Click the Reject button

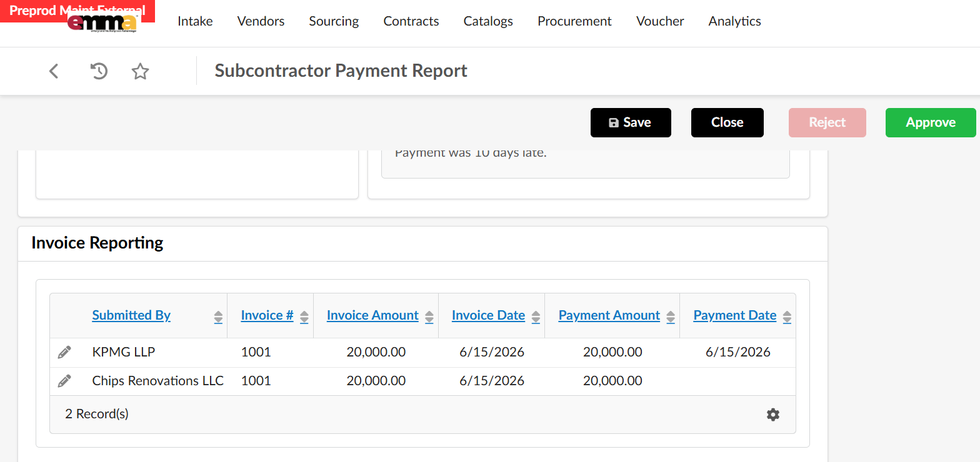(827, 122)
